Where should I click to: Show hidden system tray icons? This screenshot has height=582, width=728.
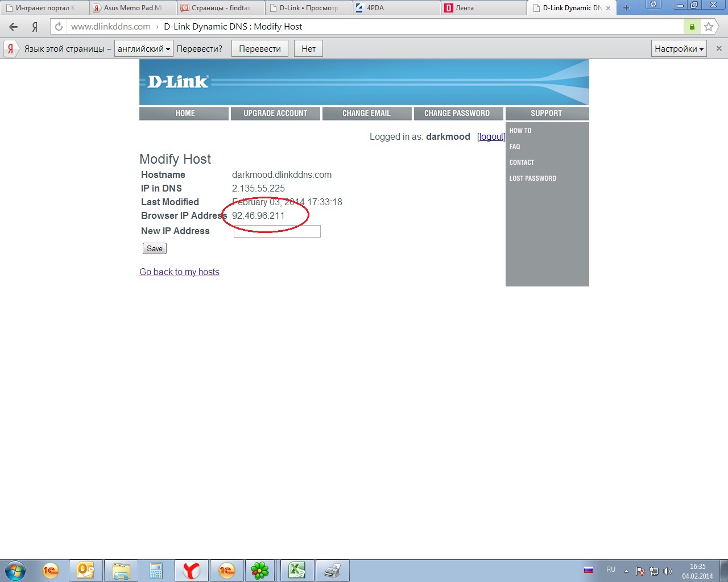tap(626, 571)
